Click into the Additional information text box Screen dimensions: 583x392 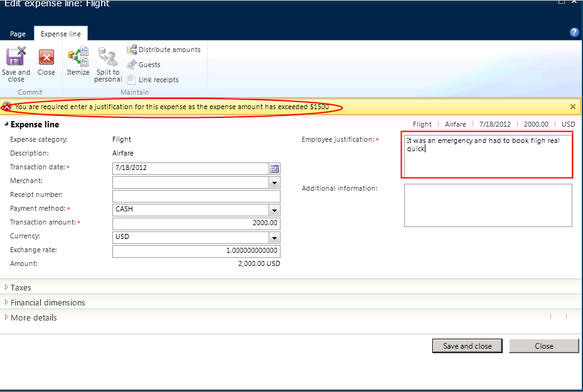tap(488, 205)
